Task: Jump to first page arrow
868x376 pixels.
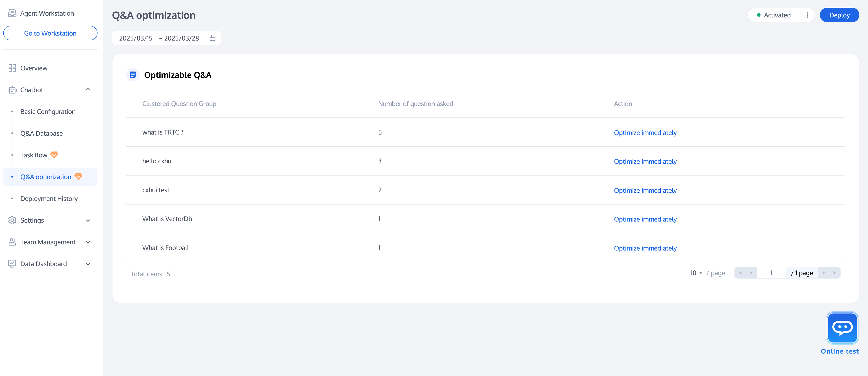Action: pyautogui.click(x=740, y=273)
